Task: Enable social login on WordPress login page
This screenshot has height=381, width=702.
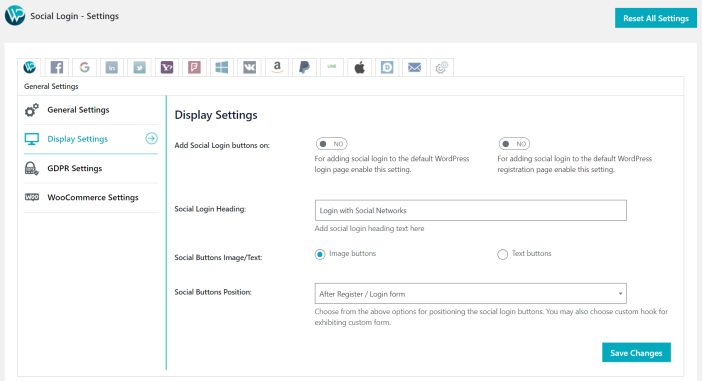Action: tap(331, 144)
